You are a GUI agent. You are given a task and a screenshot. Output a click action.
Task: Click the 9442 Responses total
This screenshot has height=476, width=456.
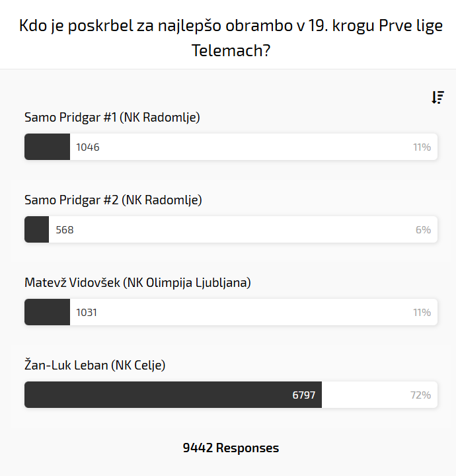[231, 448]
